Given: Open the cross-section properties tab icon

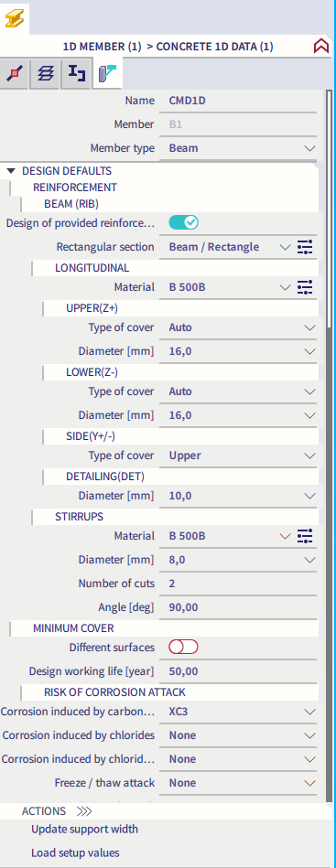Looking at the screenshot, I should pos(76,73).
